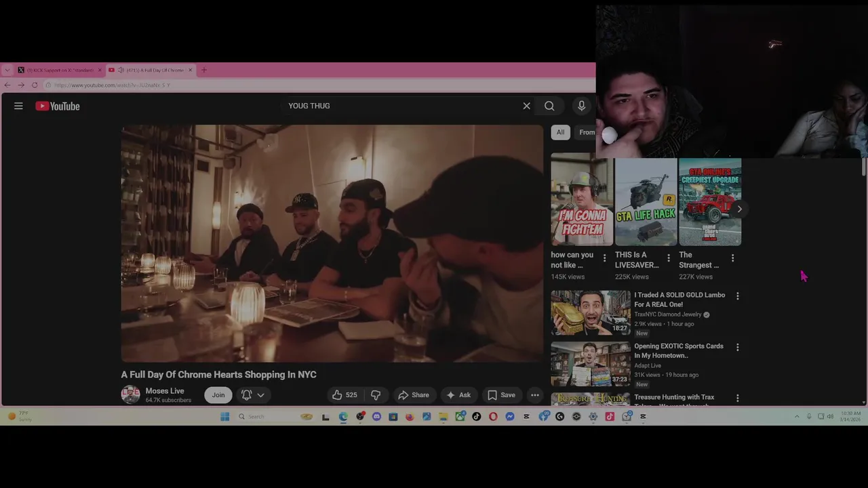Viewport: 868px width, 488px height.
Task: Start voice search with microphone icon
Action: click(x=581, y=106)
